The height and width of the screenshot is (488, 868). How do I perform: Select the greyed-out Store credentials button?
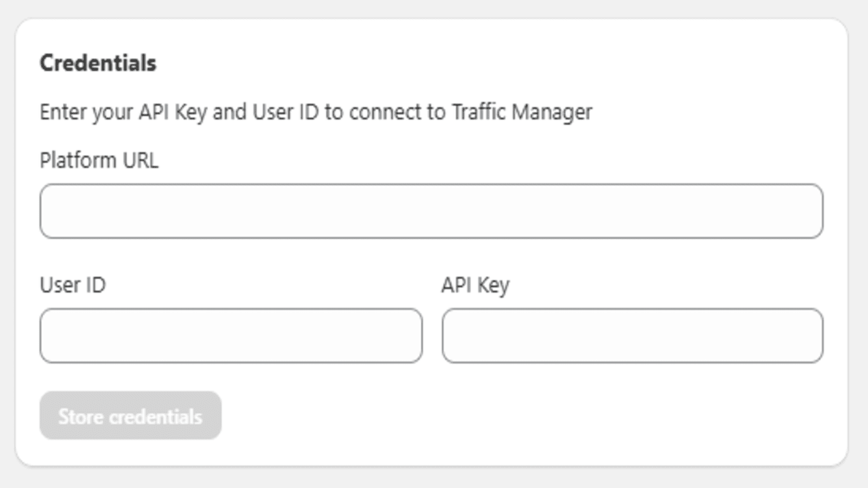pyautogui.click(x=130, y=415)
